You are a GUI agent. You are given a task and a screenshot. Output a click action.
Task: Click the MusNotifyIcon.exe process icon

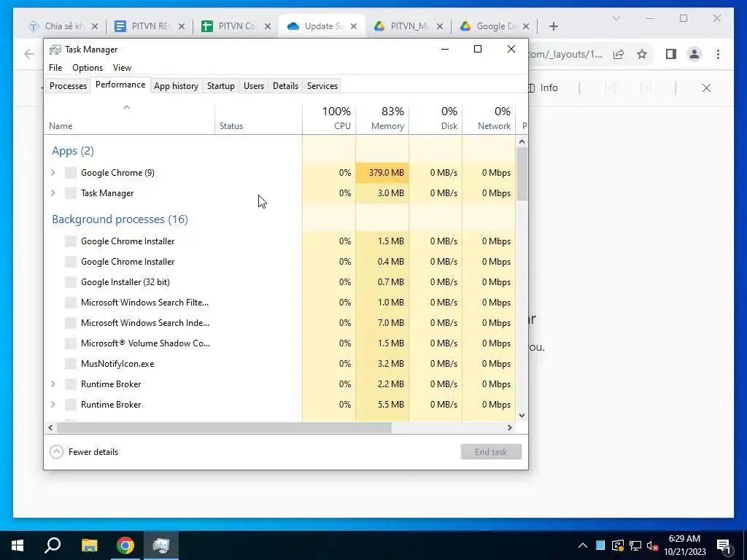point(71,364)
